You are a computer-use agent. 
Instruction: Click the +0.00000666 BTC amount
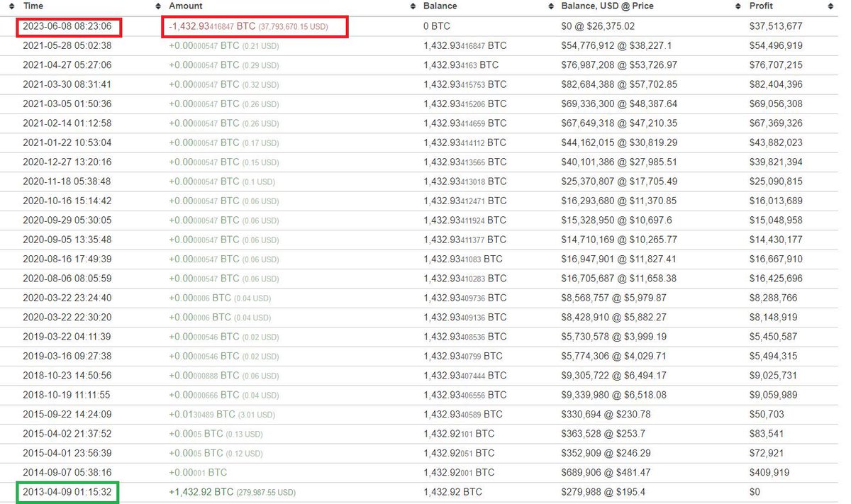click(224, 395)
